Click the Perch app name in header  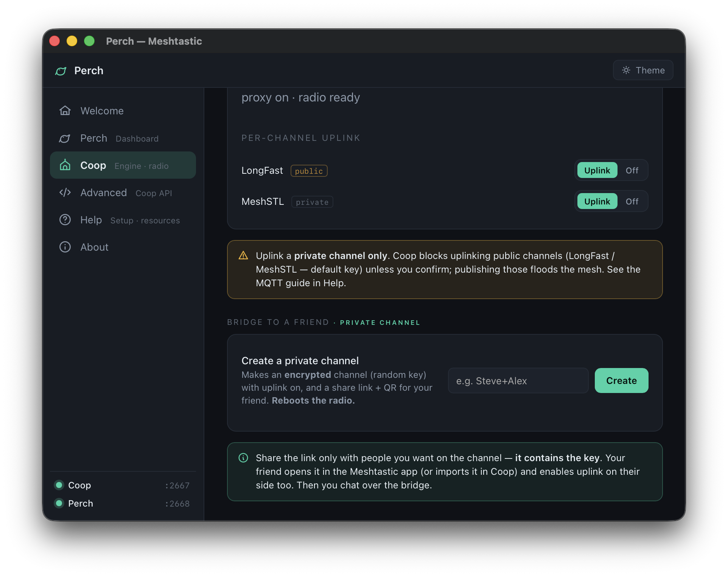[89, 70]
